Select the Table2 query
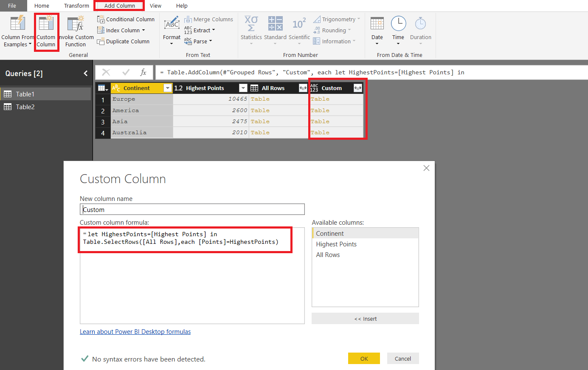 [x=27, y=107]
